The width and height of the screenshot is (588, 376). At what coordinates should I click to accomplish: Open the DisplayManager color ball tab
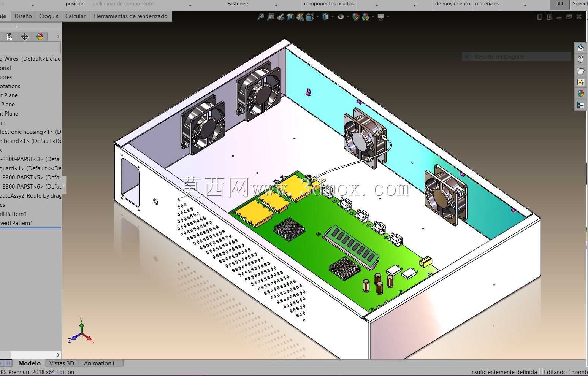coord(40,36)
